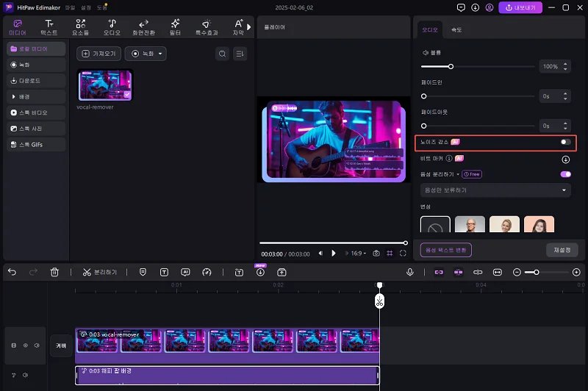Screen dimensions: 588x391
Task: Open the 화면전환 transitions tab
Action: tap(143, 27)
